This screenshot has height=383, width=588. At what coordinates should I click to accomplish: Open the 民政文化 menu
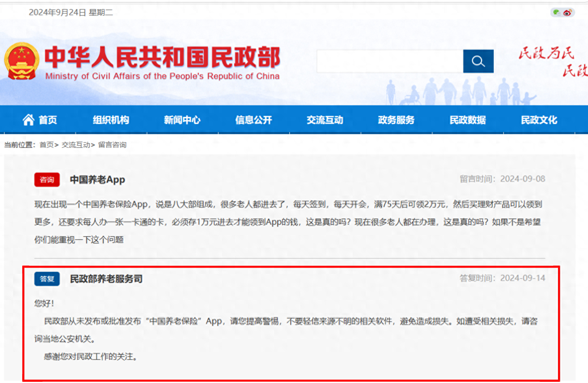pos(539,120)
